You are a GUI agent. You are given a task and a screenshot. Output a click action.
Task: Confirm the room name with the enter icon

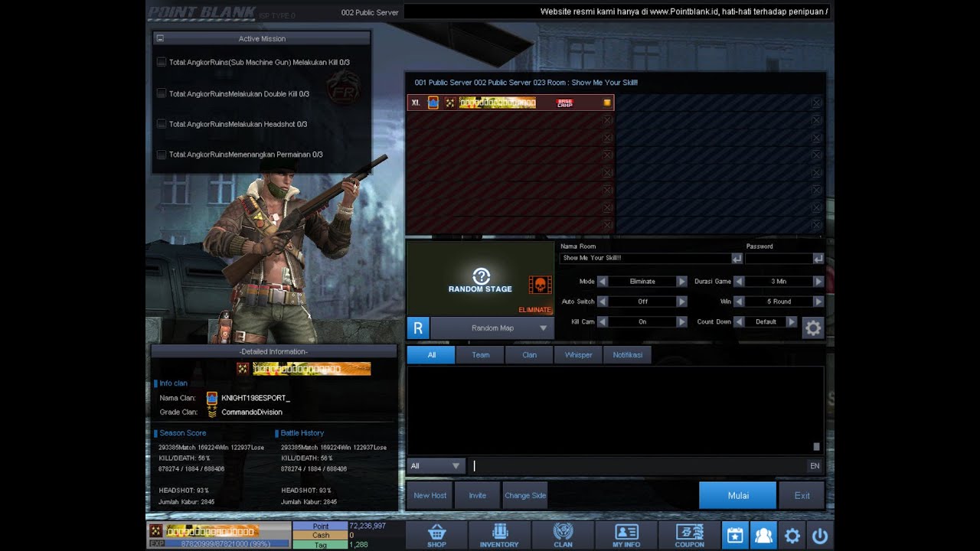(x=737, y=259)
